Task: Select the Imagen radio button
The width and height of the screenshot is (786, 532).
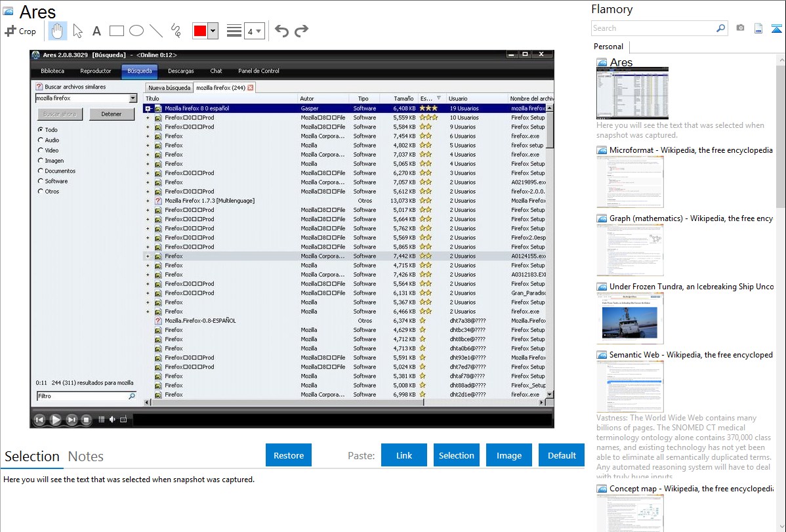Action: (x=41, y=161)
